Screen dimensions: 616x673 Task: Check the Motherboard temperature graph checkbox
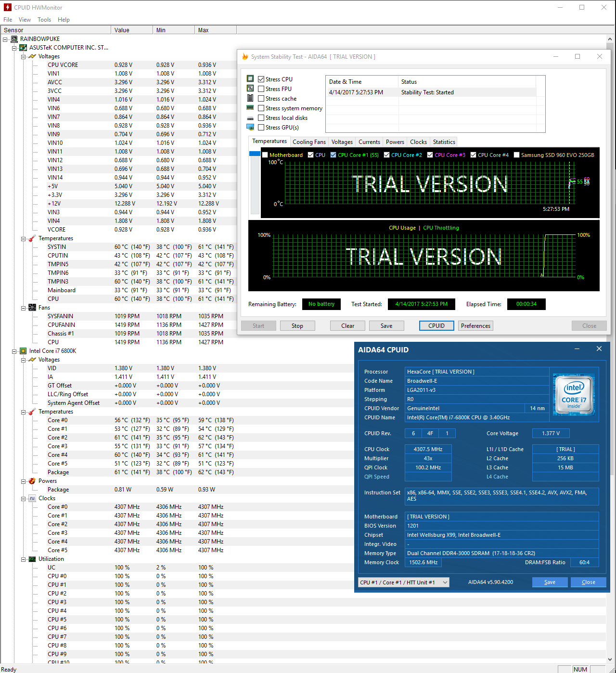click(x=265, y=155)
